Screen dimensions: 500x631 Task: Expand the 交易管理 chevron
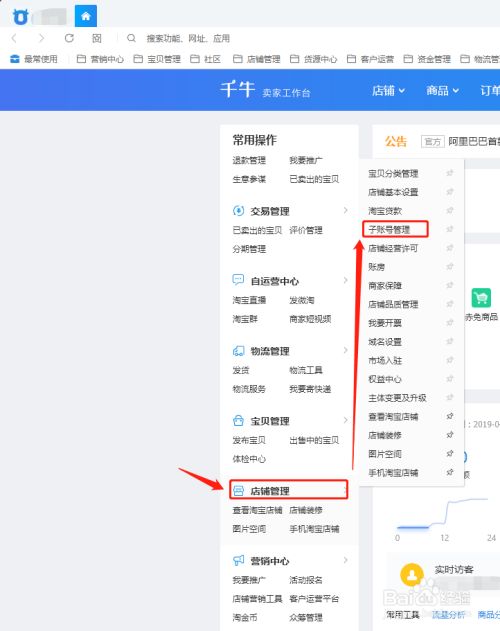point(345,210)
